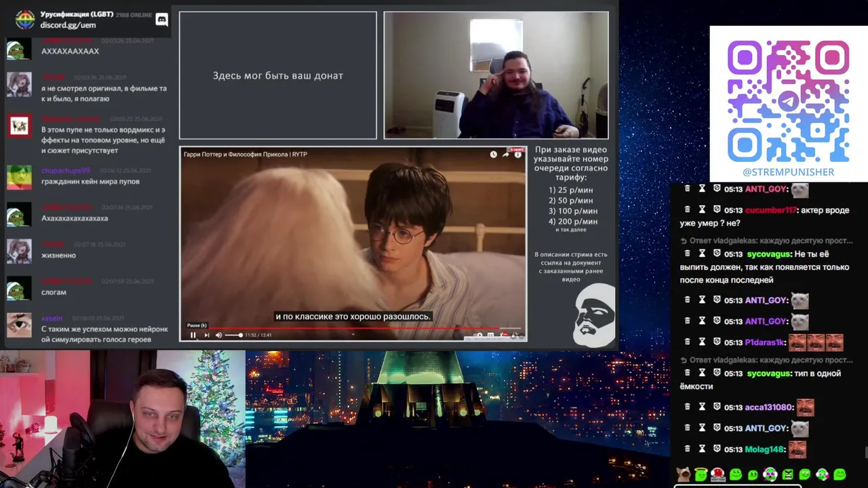Image resolution: width=868 pixels, height=488 pixels.
Task: Timeout sycovagus on 'тип в одной' message
Action: coord(702,373)
